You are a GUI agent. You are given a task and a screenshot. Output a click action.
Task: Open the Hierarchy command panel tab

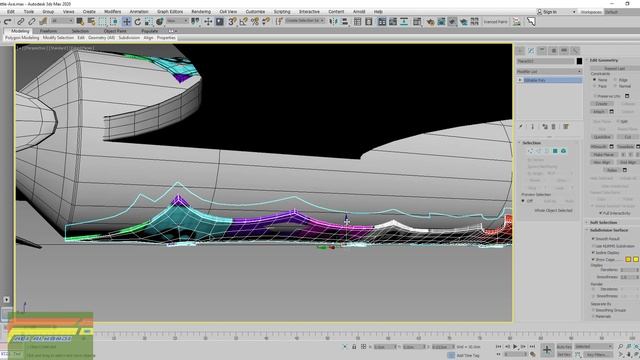(x=542, y=51)
